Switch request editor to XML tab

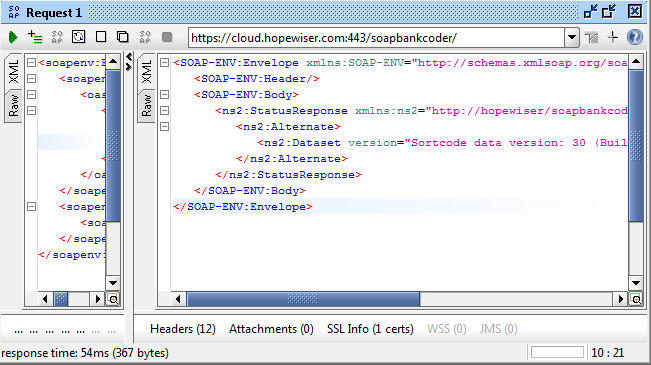click(x=13, y=71)
